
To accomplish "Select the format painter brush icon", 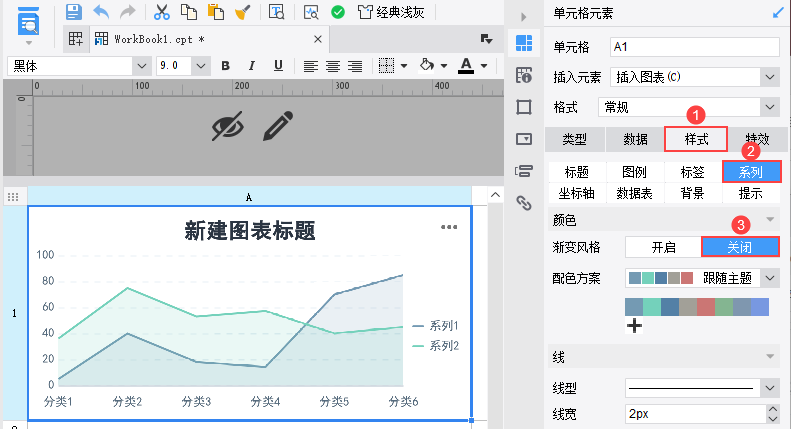I will [x=243, y=12].
